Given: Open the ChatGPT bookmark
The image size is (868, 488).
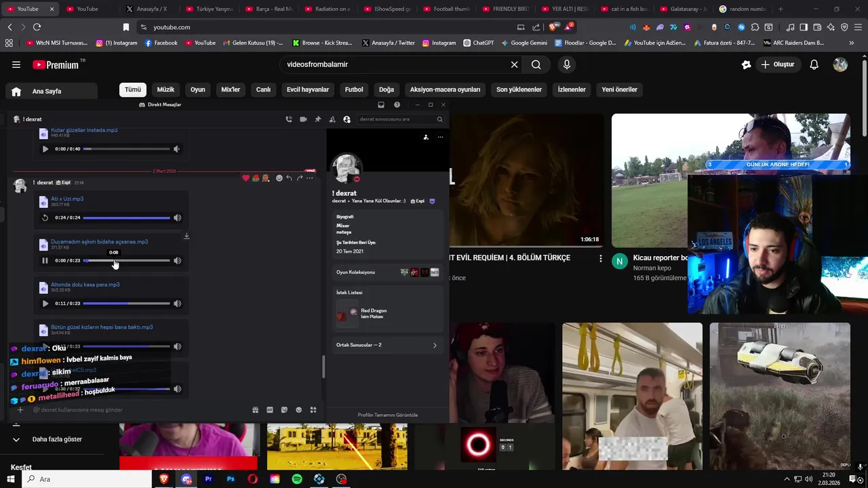Looking at the screenshot, I should coord(479,43).
